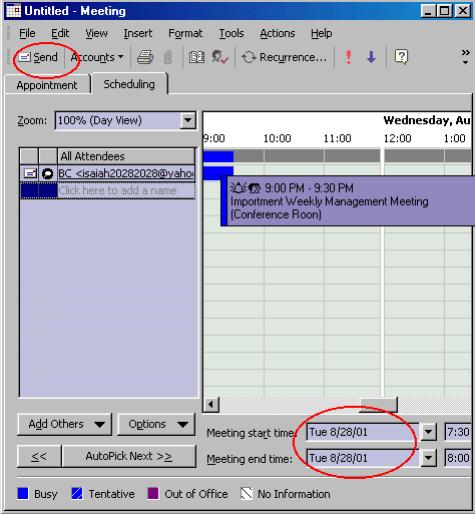Screen dimensions: 475x514
Task: Click the envelope icon beside attendee BC
Action: point(30,173)
